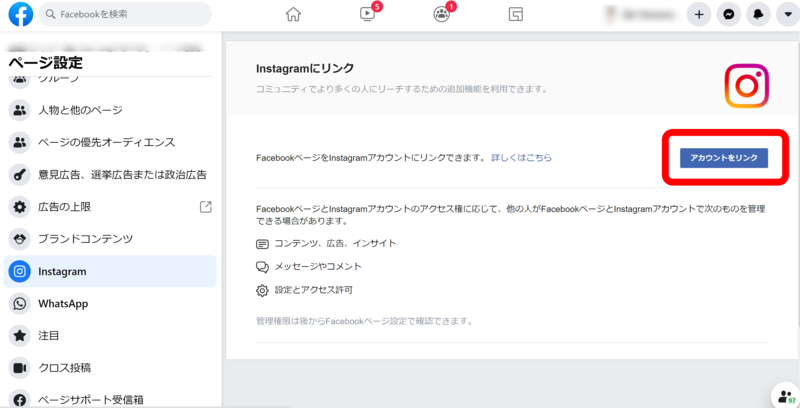The height and width of the screenshot is (408, 800).
Task: Click the 人物と他のページ people icon
Action: click(x=20, y=110)
